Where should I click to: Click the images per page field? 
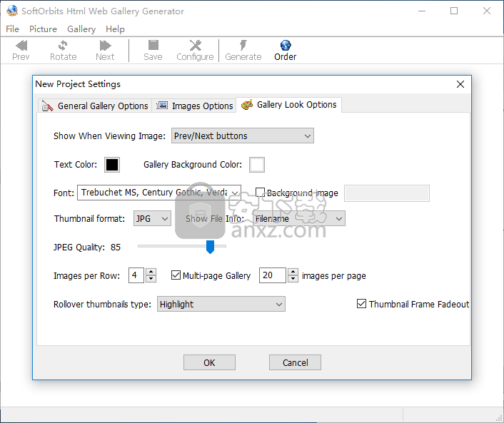click(x=272, y=275)
